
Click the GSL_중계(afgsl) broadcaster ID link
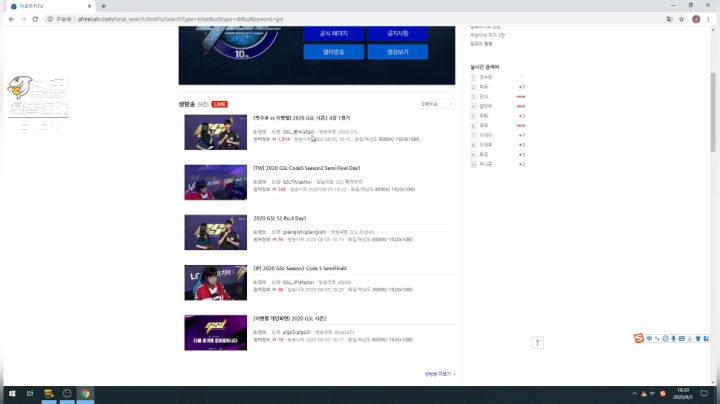pyautogui.click(x=298, y=132)
